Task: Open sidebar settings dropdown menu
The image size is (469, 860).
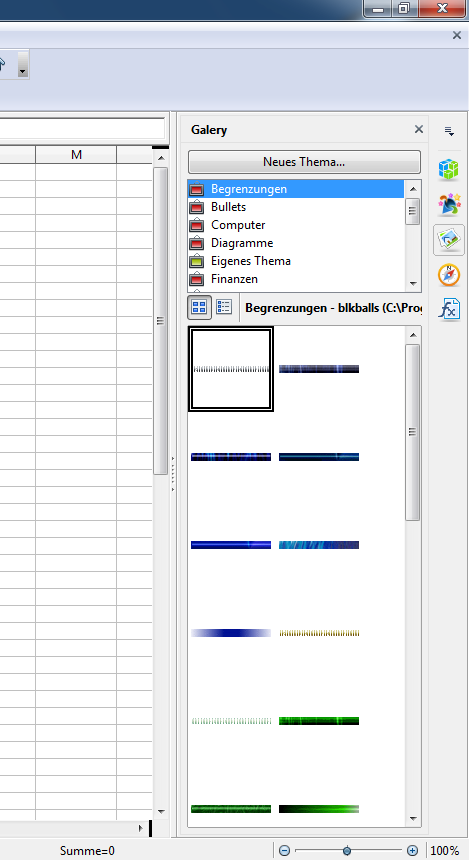Action: click(x=449, y=131)
